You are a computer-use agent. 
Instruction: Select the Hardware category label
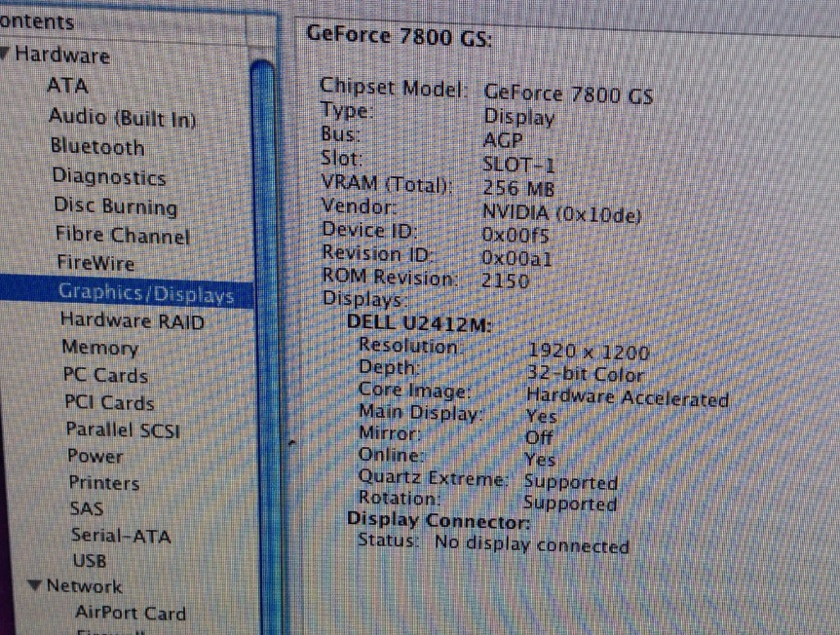(62, 55)
